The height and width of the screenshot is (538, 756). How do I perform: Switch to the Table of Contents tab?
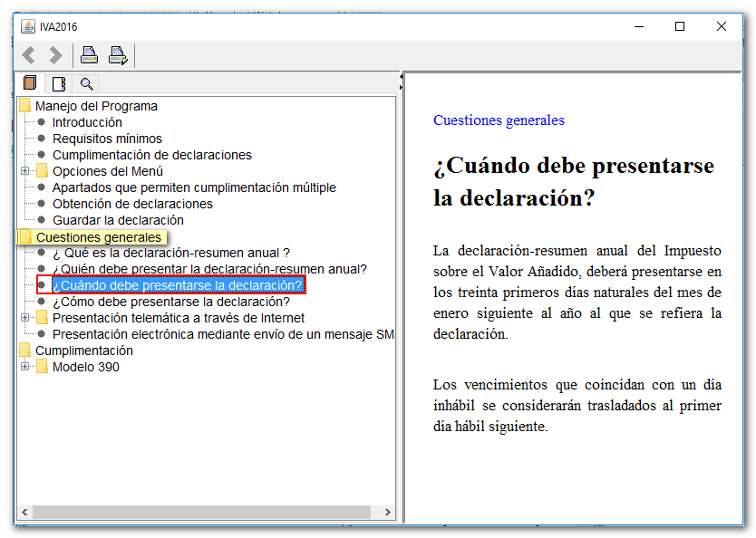click(31, 84)
